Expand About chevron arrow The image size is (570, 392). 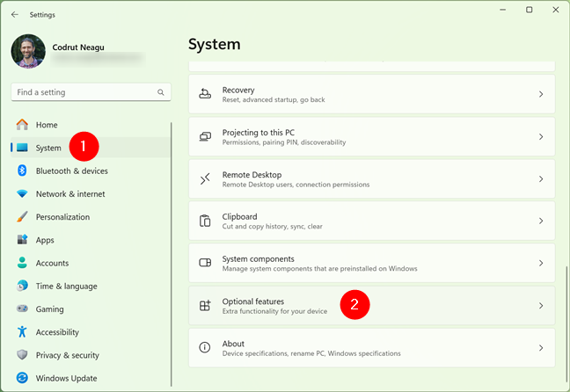tap(541, 348)
